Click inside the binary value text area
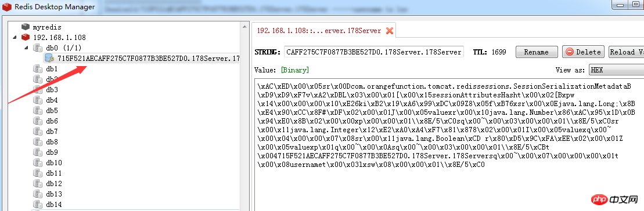The width and height of the screenshot is (644, 211). 449,144
